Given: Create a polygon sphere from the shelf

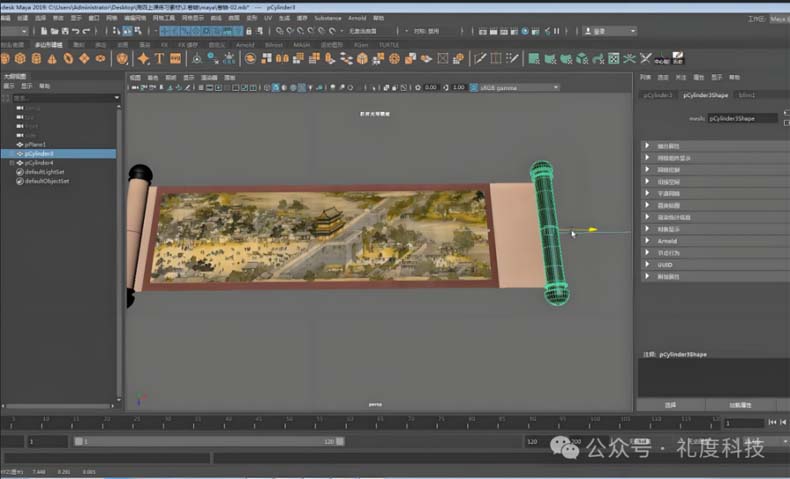Looking at the screenshot, I should click(x=5, y=58).
